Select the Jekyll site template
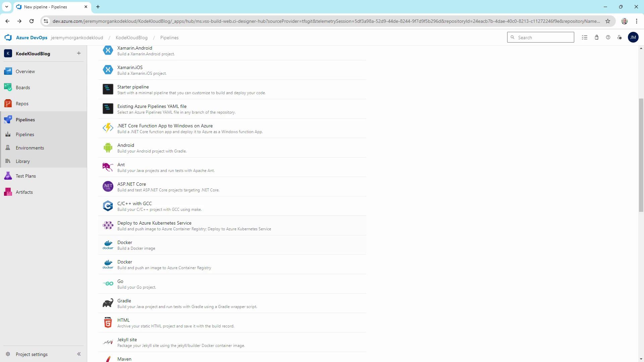The height and width of the screenshot is (362, 644). 232,342
